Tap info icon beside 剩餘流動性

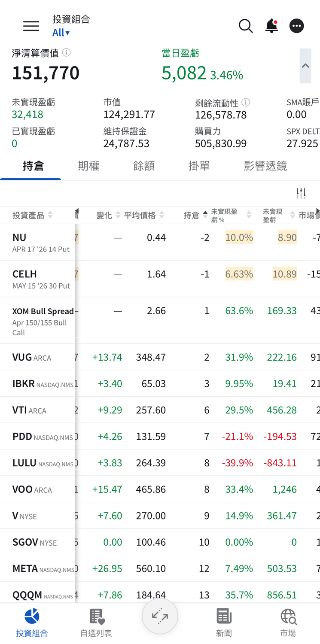coord(246,102)
